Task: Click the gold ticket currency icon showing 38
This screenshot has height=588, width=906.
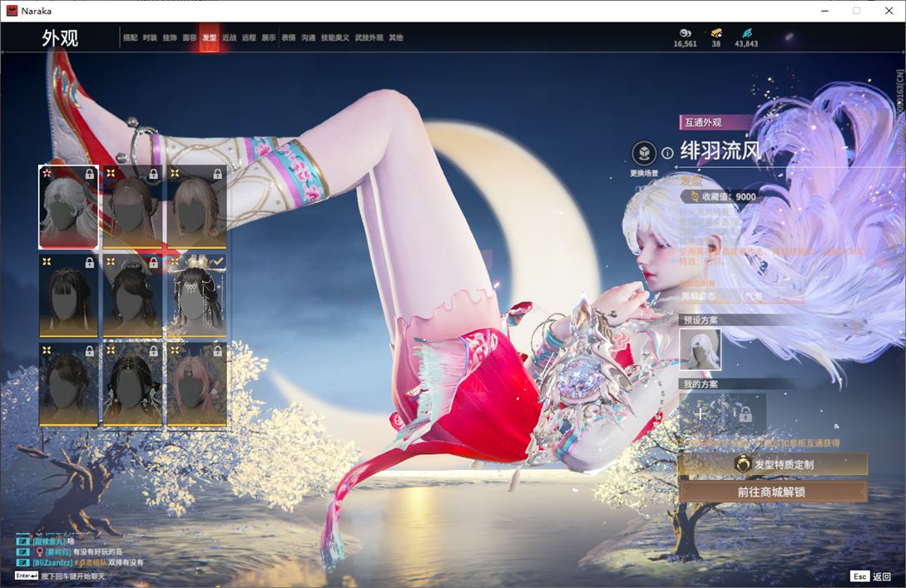Action: (716, 33)
